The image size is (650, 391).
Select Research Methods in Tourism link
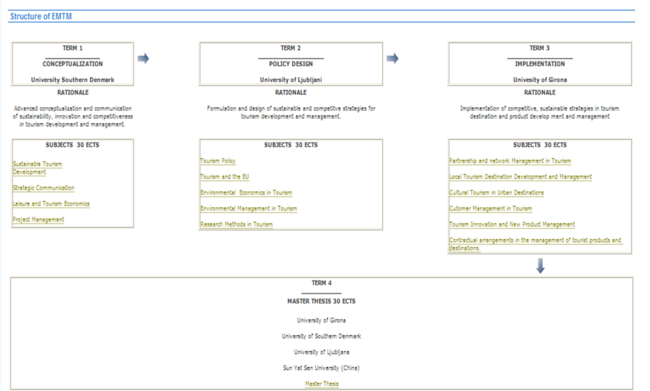(x=236, y=224)
